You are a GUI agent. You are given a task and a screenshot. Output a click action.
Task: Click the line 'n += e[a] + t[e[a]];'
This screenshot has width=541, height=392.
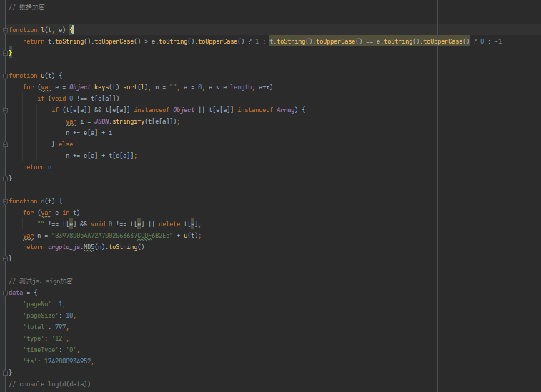[101, 156]
